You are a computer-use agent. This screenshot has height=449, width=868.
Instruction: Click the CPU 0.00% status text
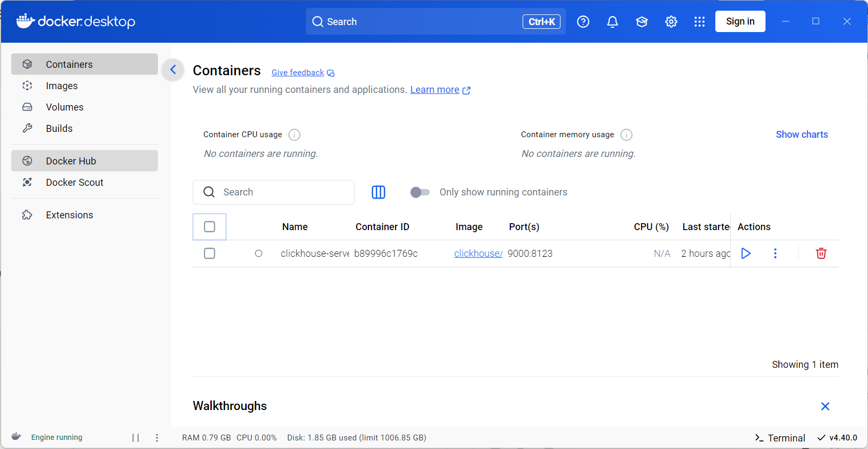(257, 438)
